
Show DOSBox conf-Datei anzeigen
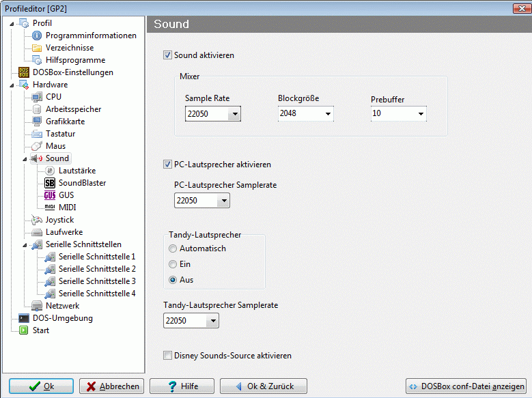tap(466, 386)
